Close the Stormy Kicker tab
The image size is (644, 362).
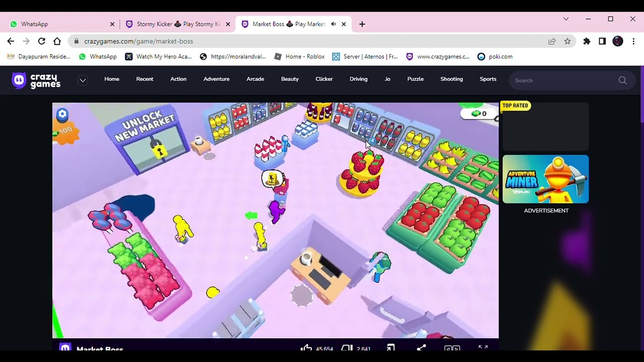(x=228, y=24)
